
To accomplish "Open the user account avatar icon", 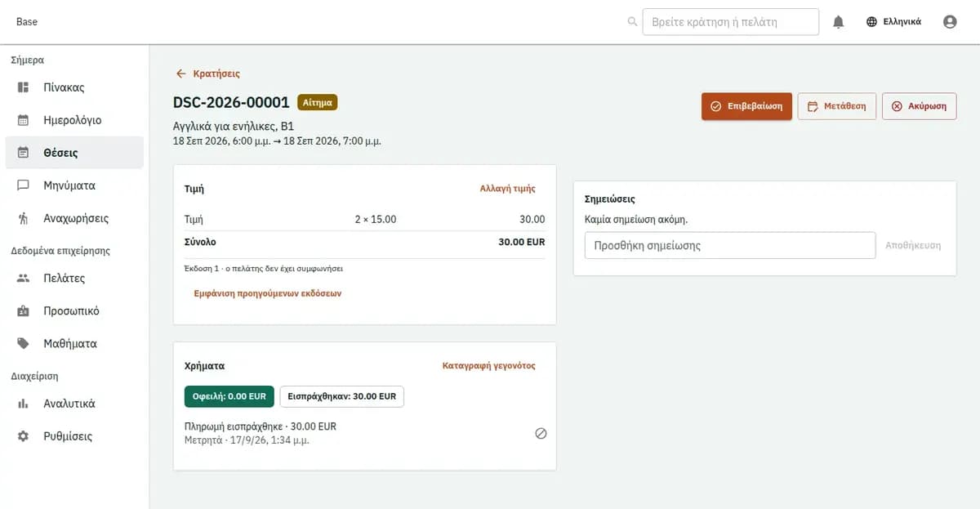I will (x=950, y=22).
